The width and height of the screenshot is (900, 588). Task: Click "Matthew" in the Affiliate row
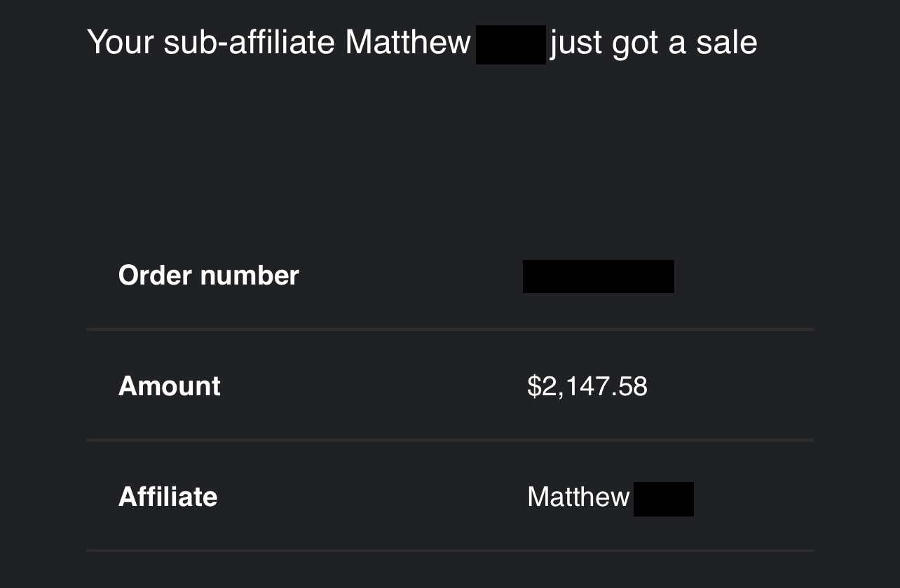pos(578,497)
